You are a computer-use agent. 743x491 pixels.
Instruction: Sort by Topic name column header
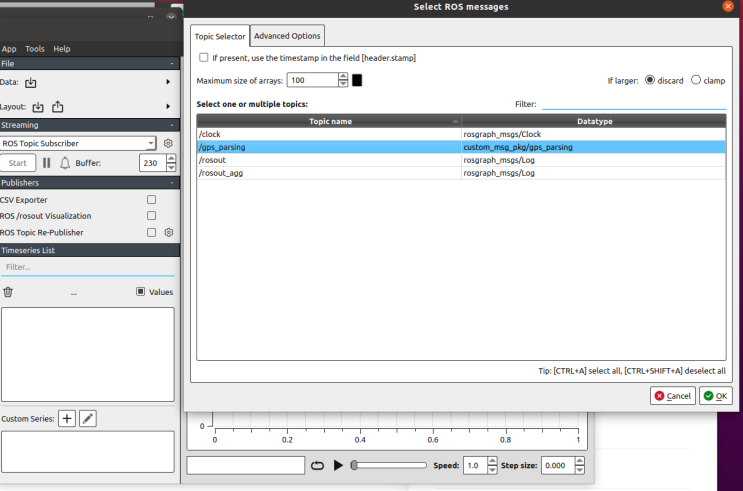click(330, 121)
